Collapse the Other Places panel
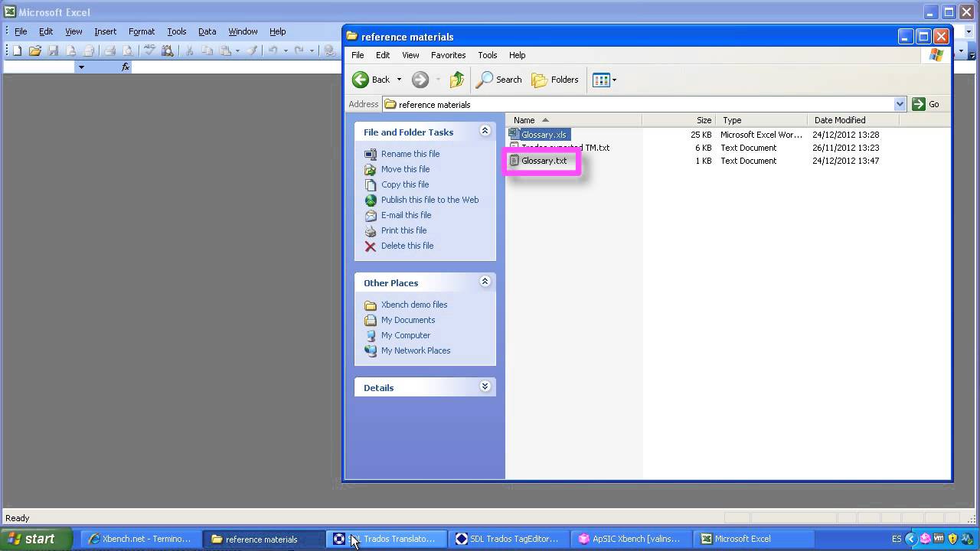The height and width of the screenshot is (551, 980). [x=485, y=282]
